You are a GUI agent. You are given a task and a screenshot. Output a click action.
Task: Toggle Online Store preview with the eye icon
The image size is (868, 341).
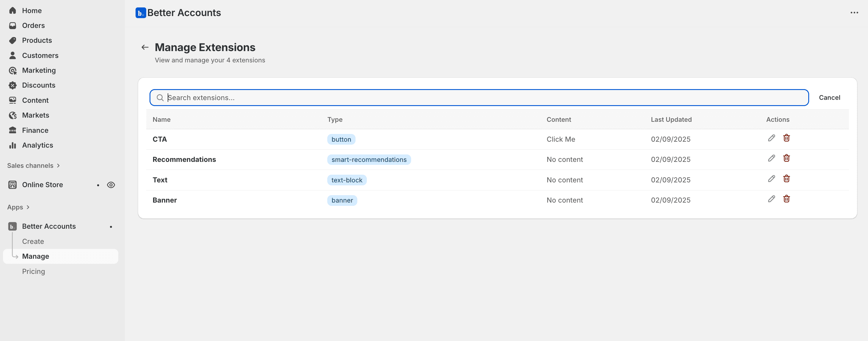point(111,184)
